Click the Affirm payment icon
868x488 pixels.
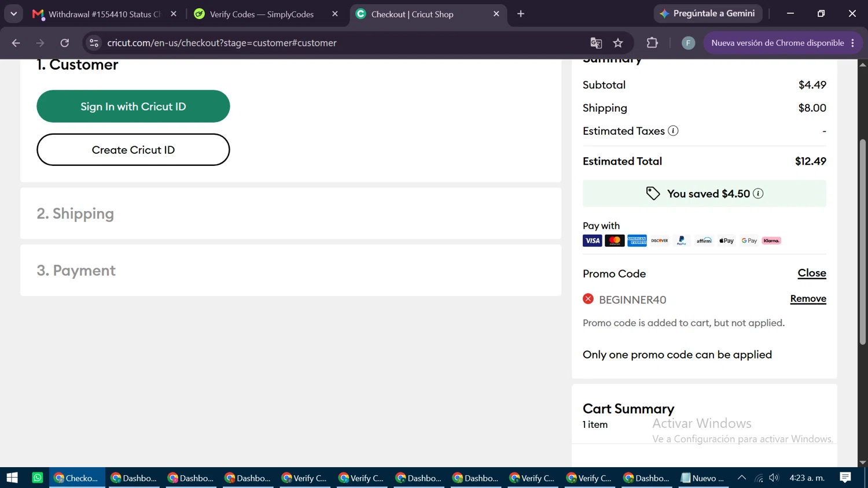coord(704,241)
